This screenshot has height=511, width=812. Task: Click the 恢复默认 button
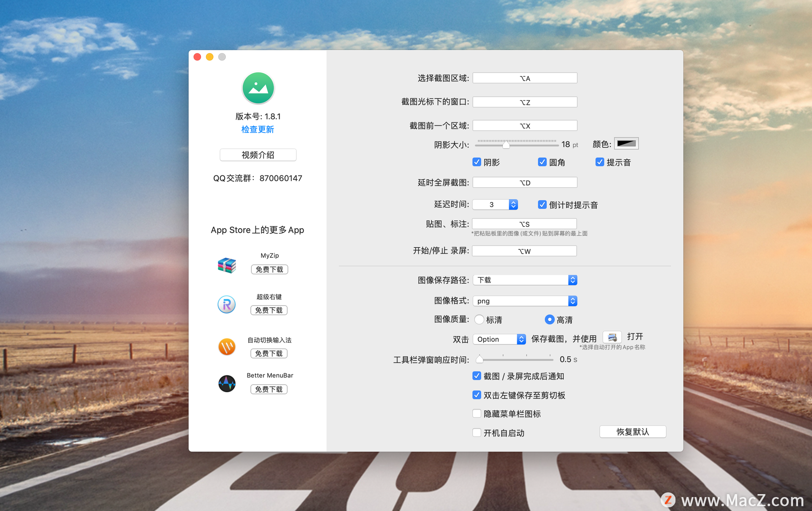click(633, 432)
